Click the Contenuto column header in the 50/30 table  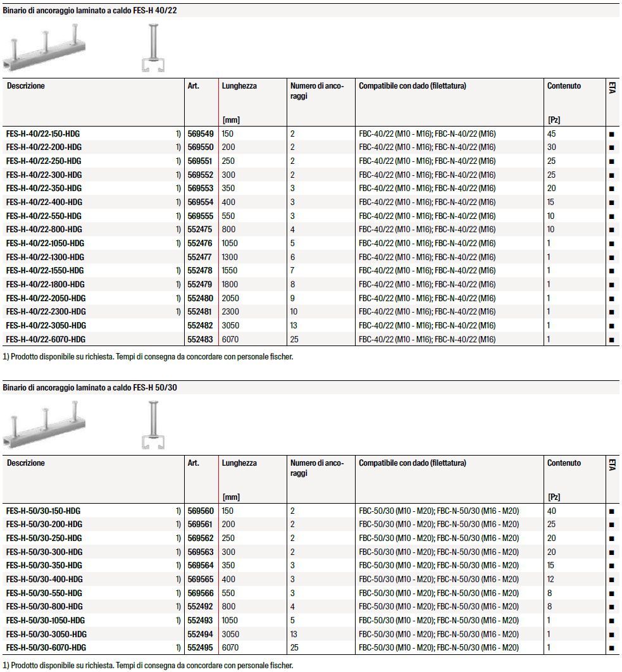coord(564,463)
